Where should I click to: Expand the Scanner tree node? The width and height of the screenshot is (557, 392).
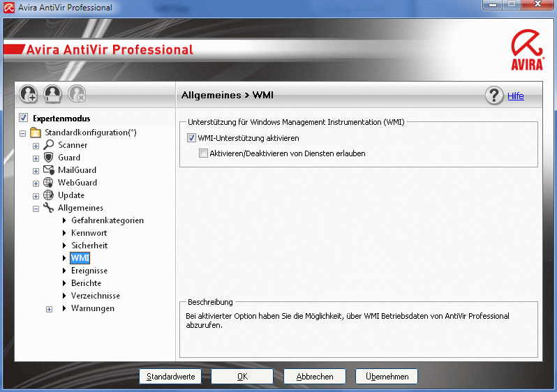[x=36, y=146]
